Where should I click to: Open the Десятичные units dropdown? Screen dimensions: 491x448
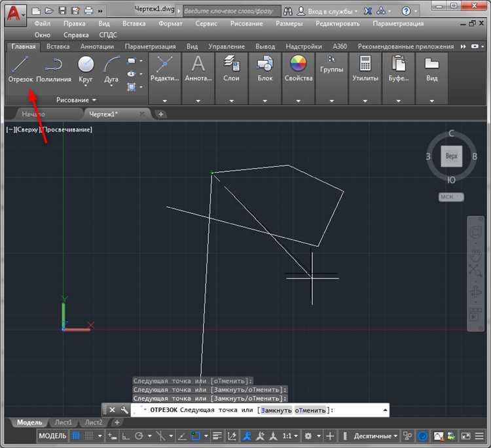pyautogui.click(x=376, y=436)
